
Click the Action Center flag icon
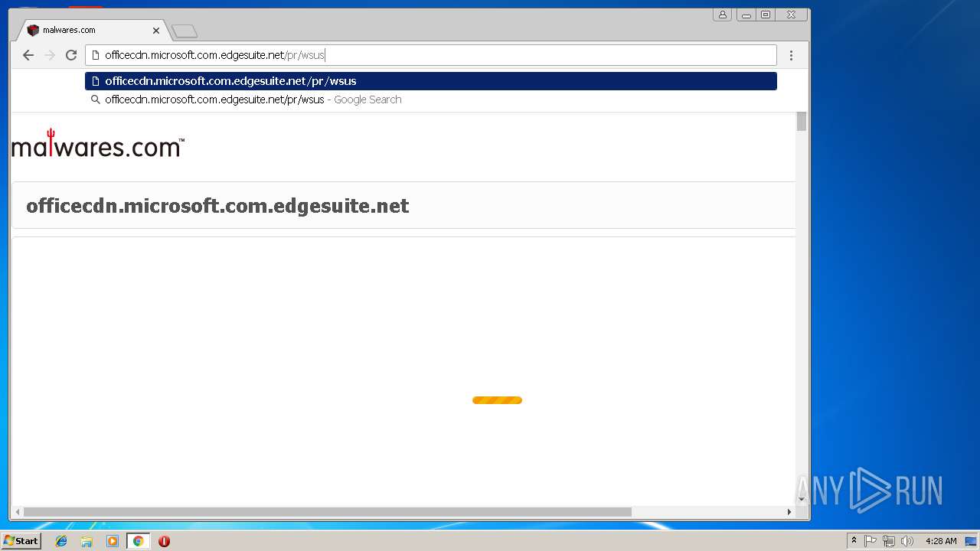[871, 541]
